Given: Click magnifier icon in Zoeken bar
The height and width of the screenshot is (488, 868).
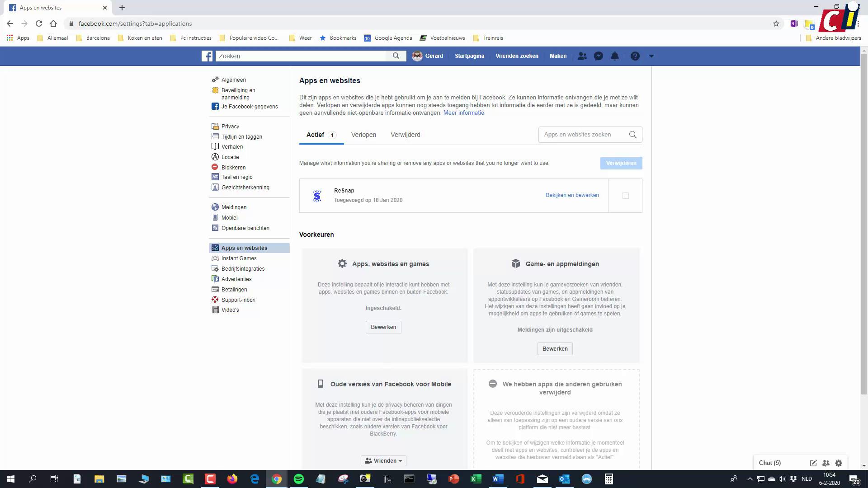Looking at the screenshot, I should click(x=396, y=56).
